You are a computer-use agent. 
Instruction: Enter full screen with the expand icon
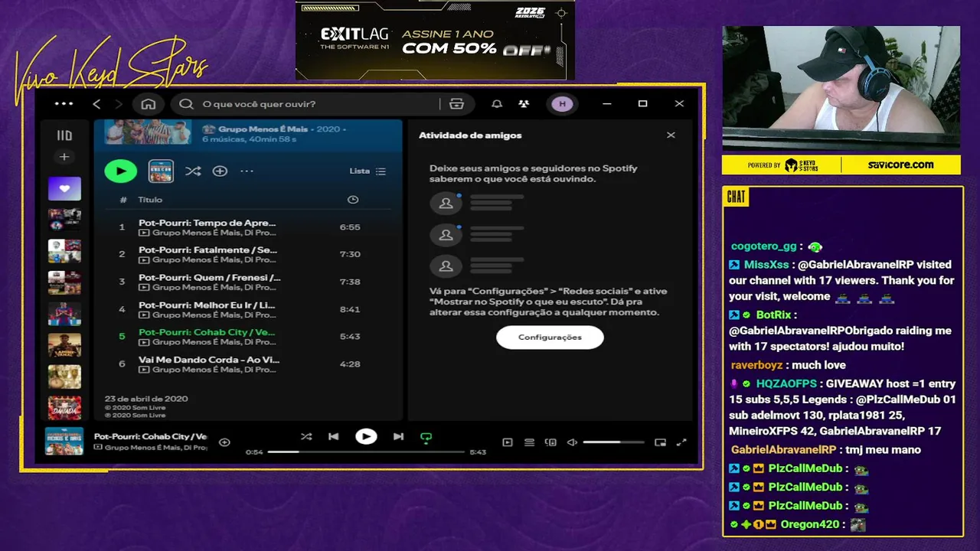[x=681, y=442]
